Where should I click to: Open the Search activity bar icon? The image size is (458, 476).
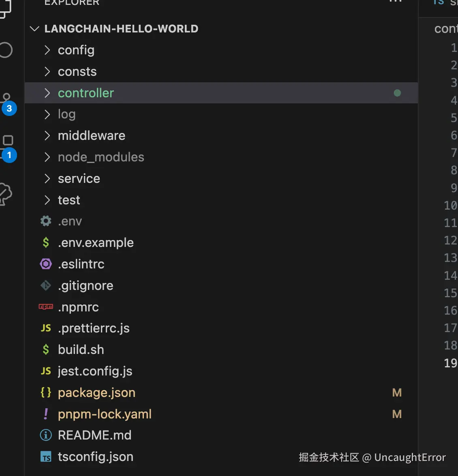[x=6, y=50]
